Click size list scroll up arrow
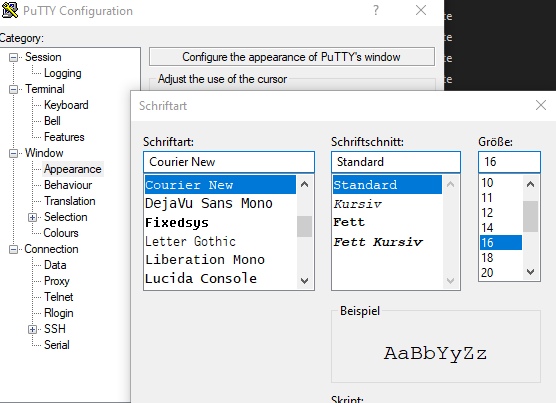Image resolution: width=556 pixels, height=403 pixels. (x=530, y=184)
